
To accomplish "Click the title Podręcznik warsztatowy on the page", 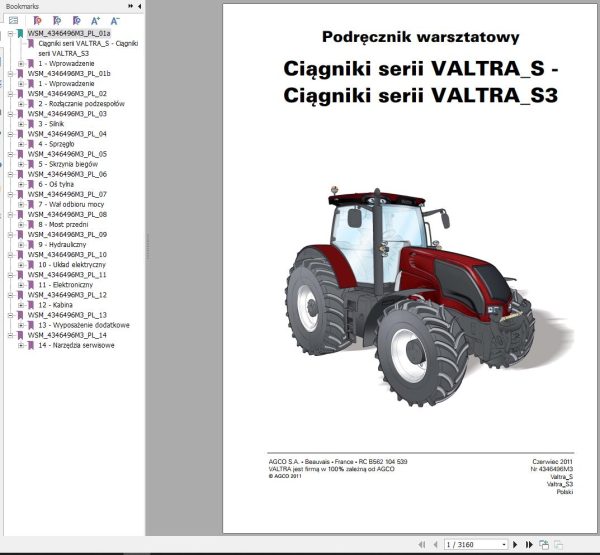I will (x=421, y=37).
